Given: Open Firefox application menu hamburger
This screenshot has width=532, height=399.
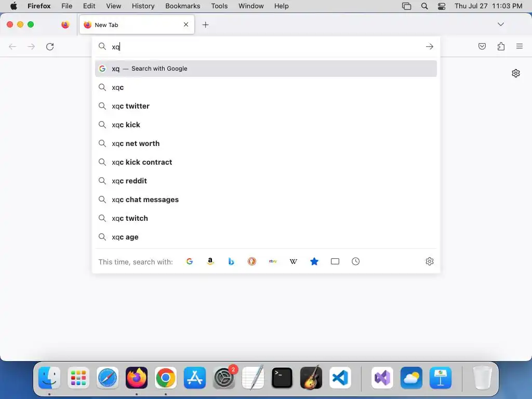Looking at the screenshot, I should [x=520, y=46].
